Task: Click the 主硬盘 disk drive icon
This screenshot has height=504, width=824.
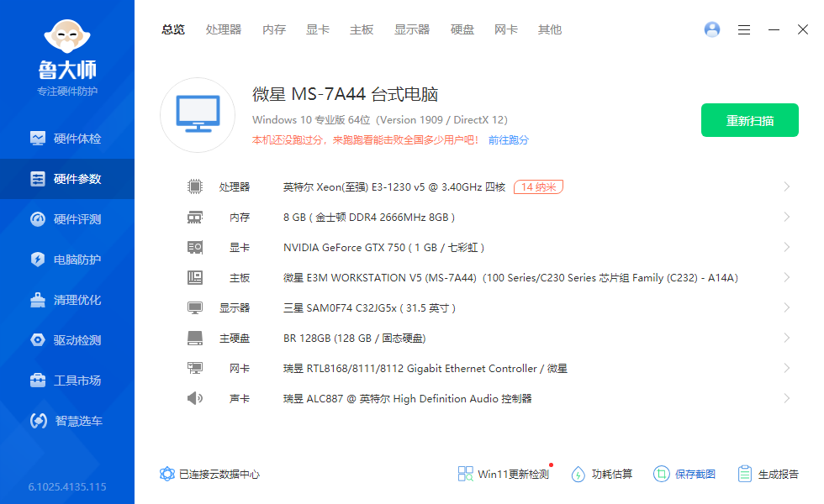Action: click(195, 338)
